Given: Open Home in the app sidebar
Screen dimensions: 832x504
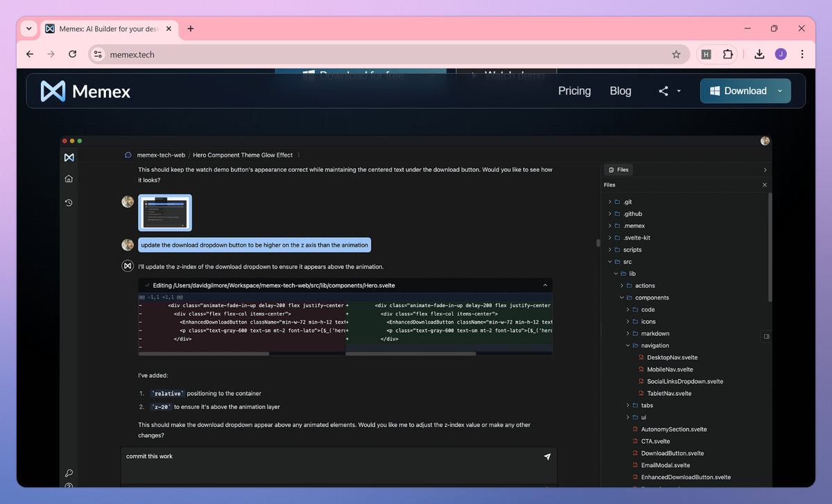Looking at the screenshot, I should pos(69,179).
